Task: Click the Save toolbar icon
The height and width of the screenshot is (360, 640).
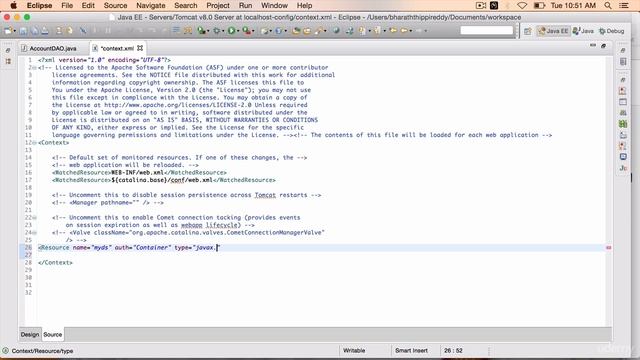Action: [23, 31]
